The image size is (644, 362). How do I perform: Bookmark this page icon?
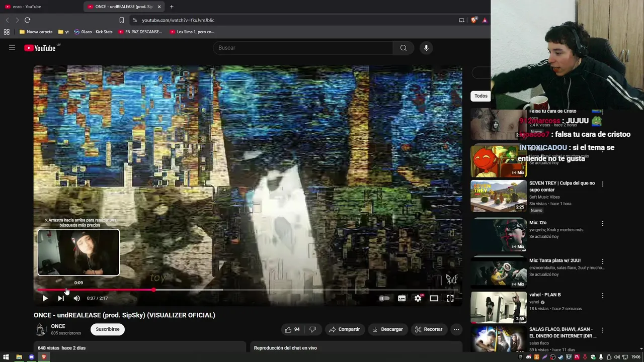[x=121, y=20]
